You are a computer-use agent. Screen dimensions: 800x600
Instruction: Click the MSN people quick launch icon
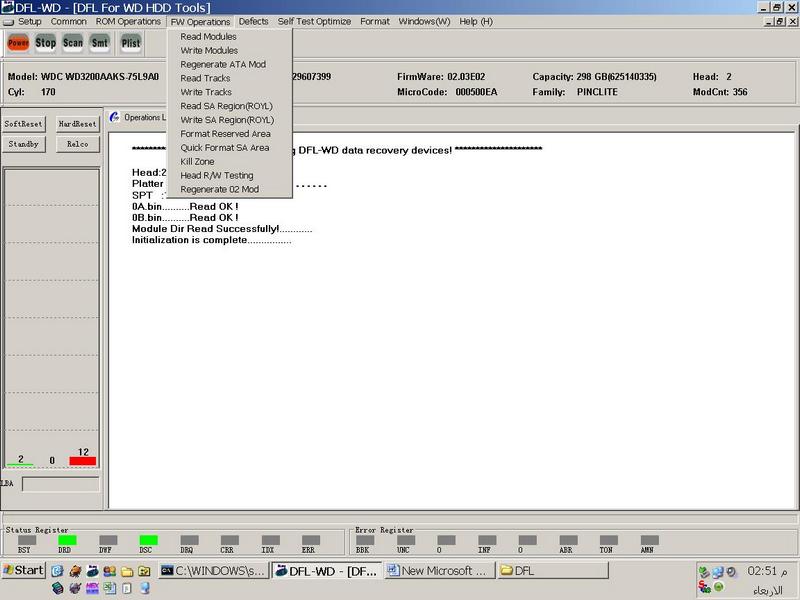tap(110, 571)
